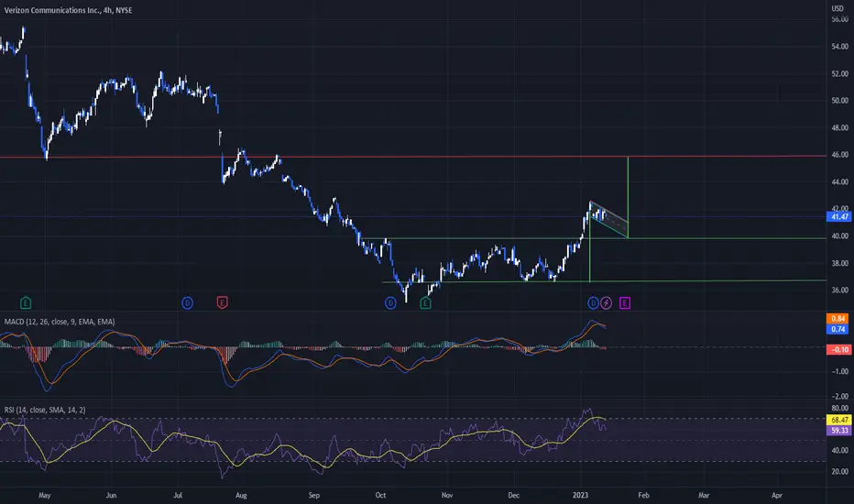
Task: Click the 2023 label on time axis
Action: point(580,495)
